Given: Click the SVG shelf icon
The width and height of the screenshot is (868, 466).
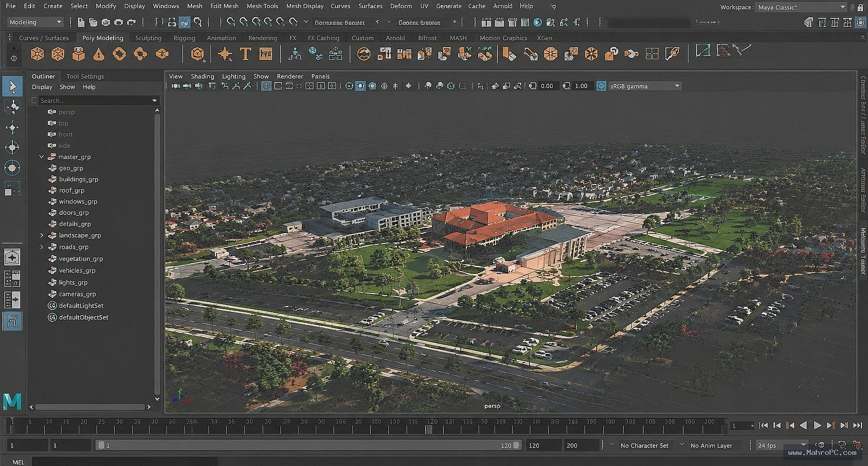Looking at the screenshot, I should (x=266, y=54).
